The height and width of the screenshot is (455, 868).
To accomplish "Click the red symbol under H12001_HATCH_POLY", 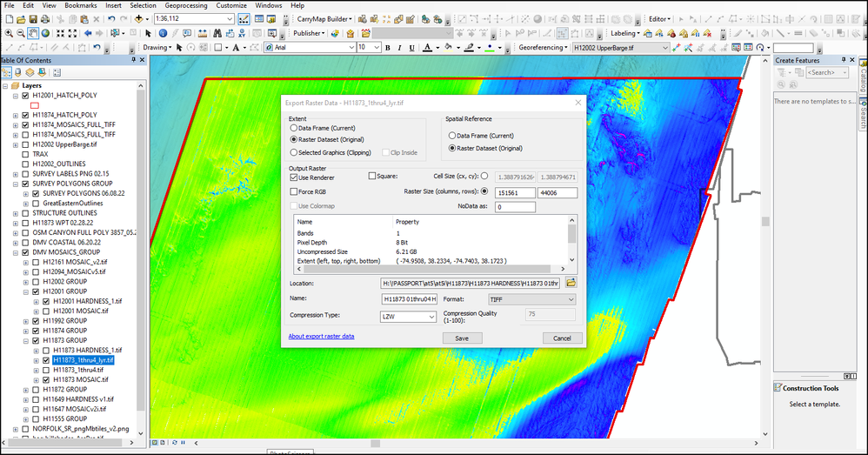I will [x=35, y=105].
